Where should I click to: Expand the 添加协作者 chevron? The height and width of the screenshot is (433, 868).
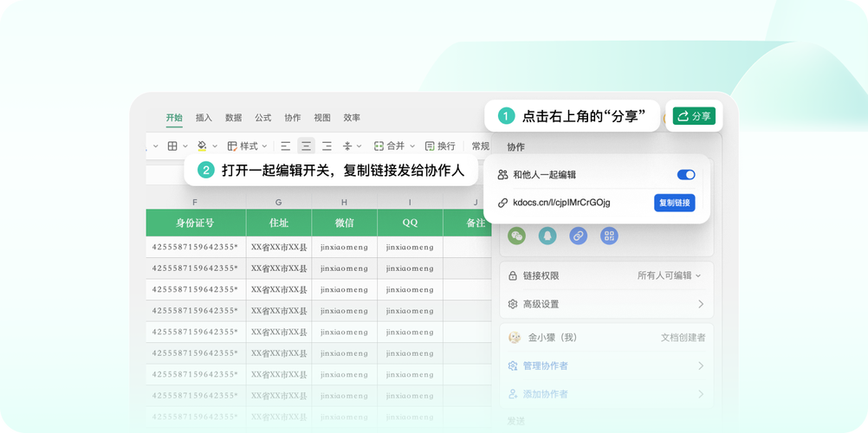pyautogui.click(x=701, y=394)
